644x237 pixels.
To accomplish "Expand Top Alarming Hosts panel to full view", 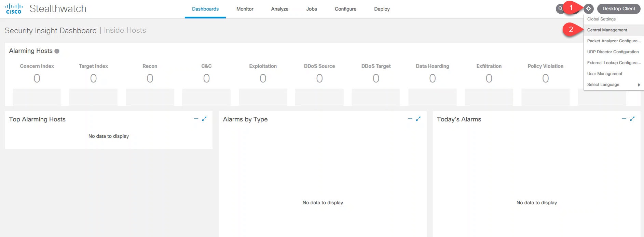I will (x=204, y=119).
